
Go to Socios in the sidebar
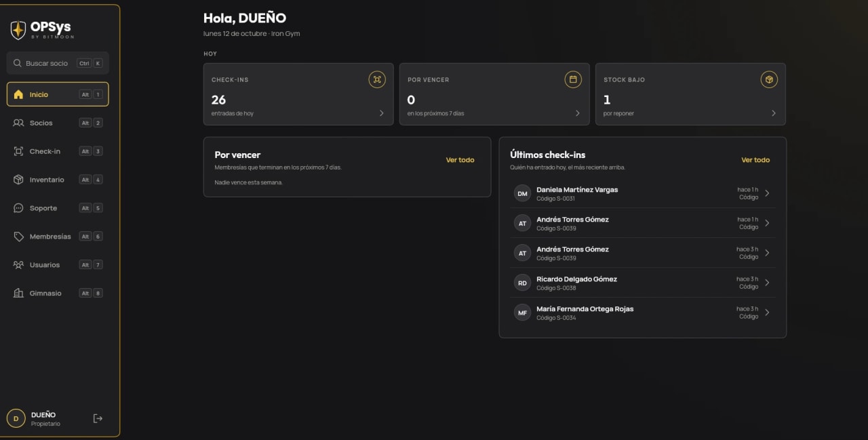point(58,123)
